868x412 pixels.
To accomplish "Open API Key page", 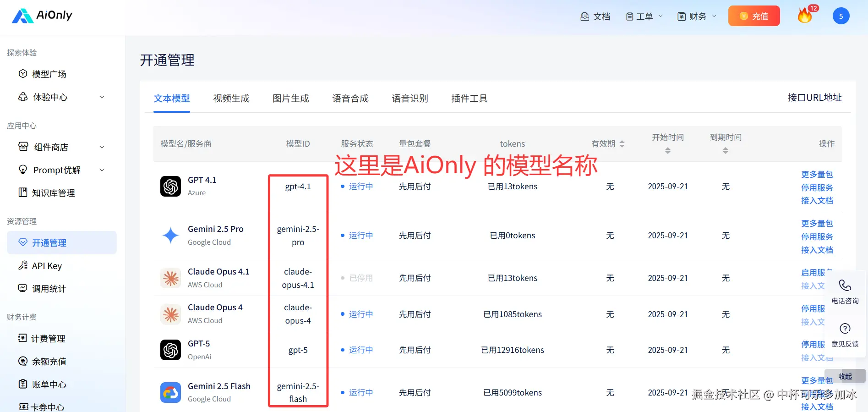I will (x=47, y=266).
